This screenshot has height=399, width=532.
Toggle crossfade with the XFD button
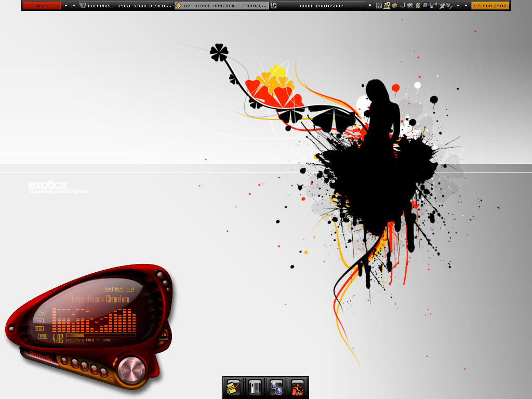(x=129, y=289)
